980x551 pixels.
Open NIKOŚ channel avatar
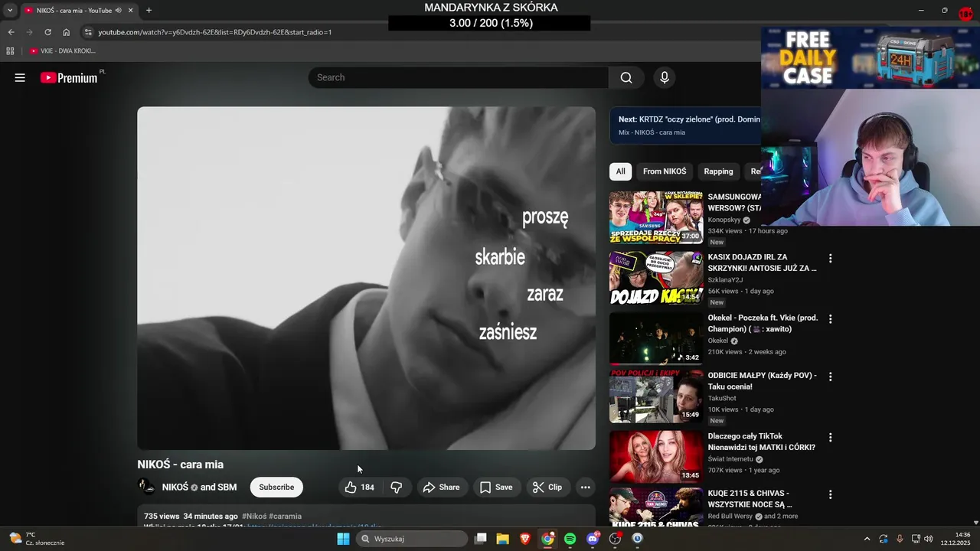pyautogui.click(x=146, y=487)
